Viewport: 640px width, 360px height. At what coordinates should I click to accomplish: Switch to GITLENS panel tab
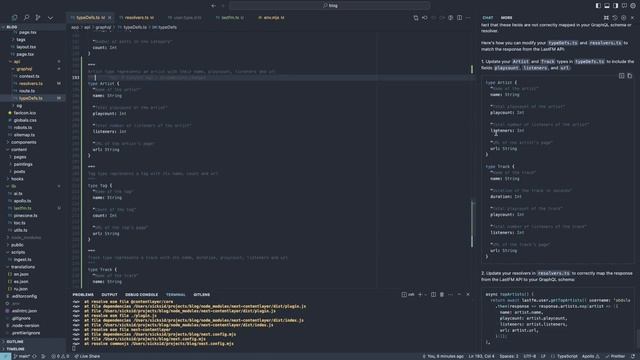[201, 294]
